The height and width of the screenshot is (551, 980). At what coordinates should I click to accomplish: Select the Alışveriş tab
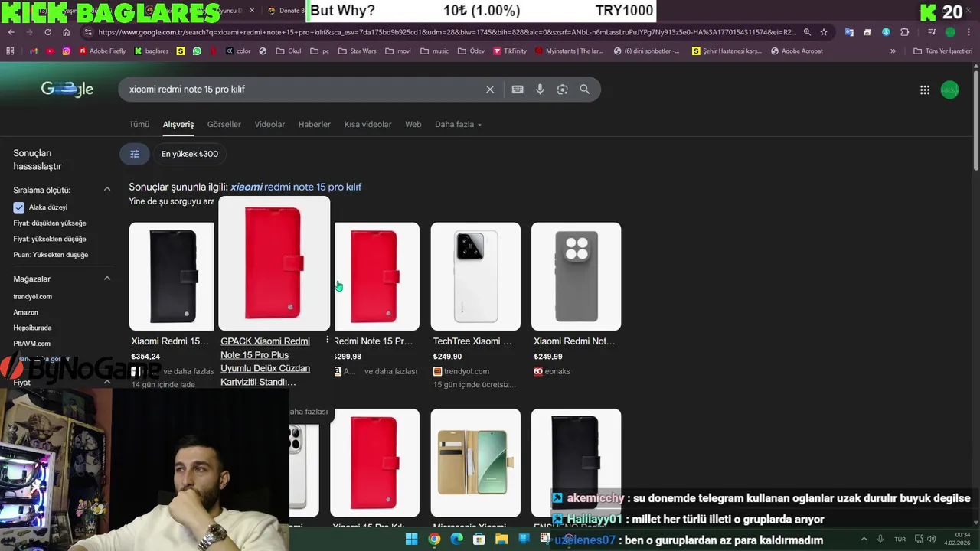pyautogui.click(x=178, y=124)
